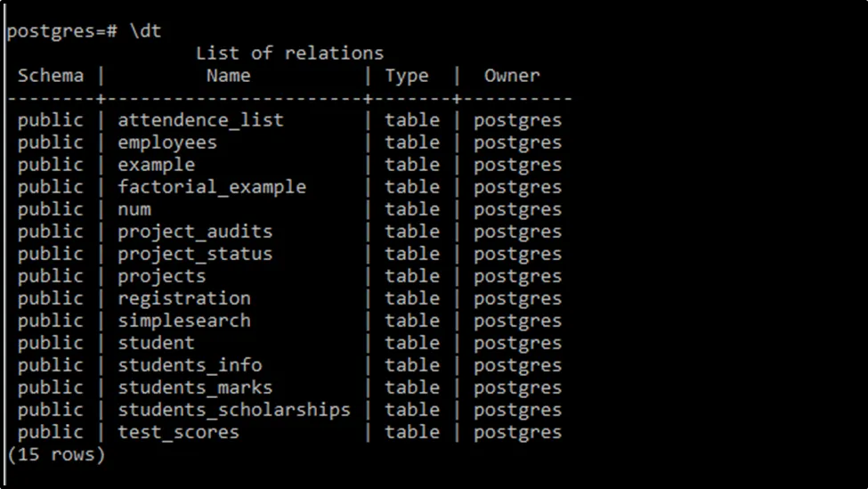Click the postgres=# \dt command prompt
This screenshot has height=489, width=868.
pos(72,31)
